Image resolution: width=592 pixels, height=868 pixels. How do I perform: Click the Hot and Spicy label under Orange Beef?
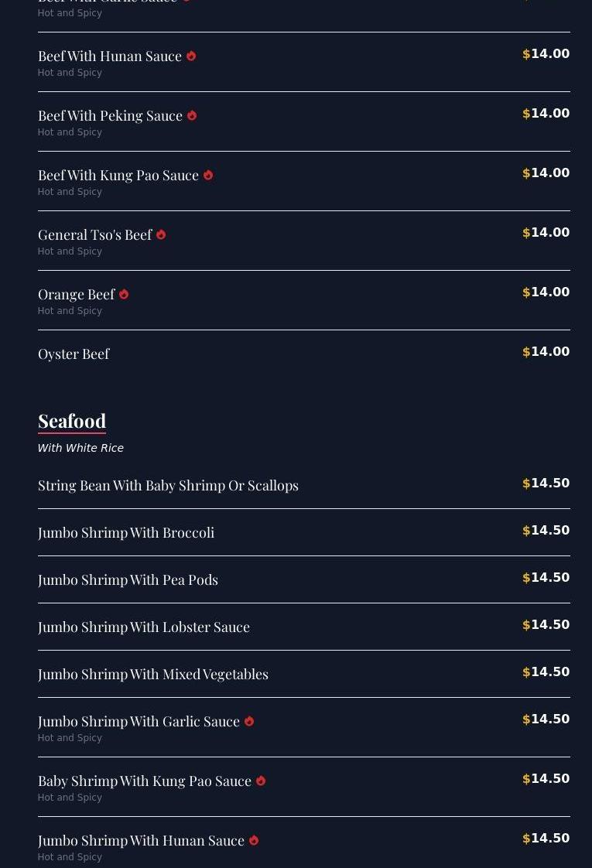pyautogui.click(x=70, y=311)
